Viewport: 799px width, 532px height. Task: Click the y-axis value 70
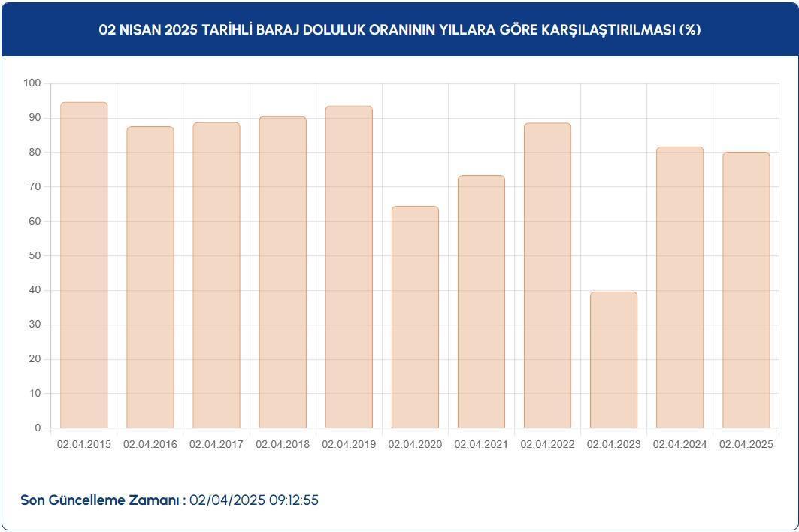(x=35, y=186)
